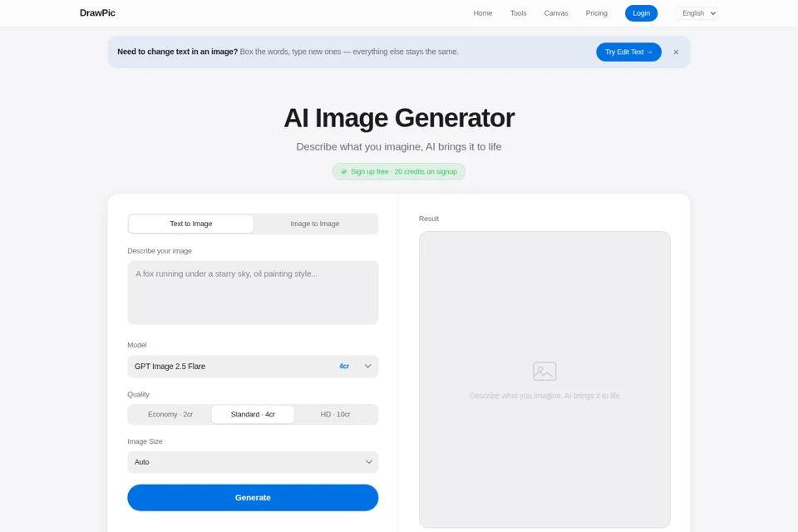Click the Try Edit Text button
The image size is (798, 532).
click(628, 52)
